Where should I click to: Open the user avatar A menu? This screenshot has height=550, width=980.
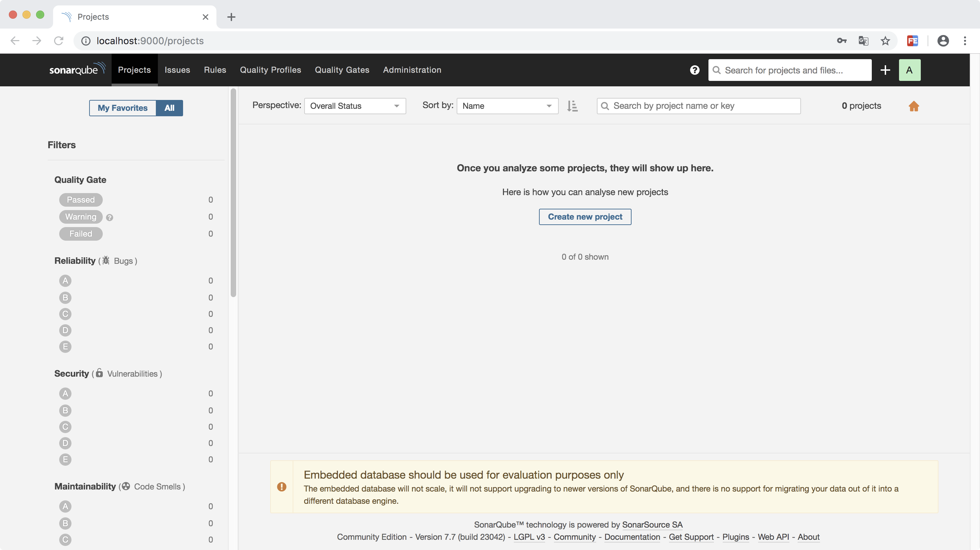(909, 70)
